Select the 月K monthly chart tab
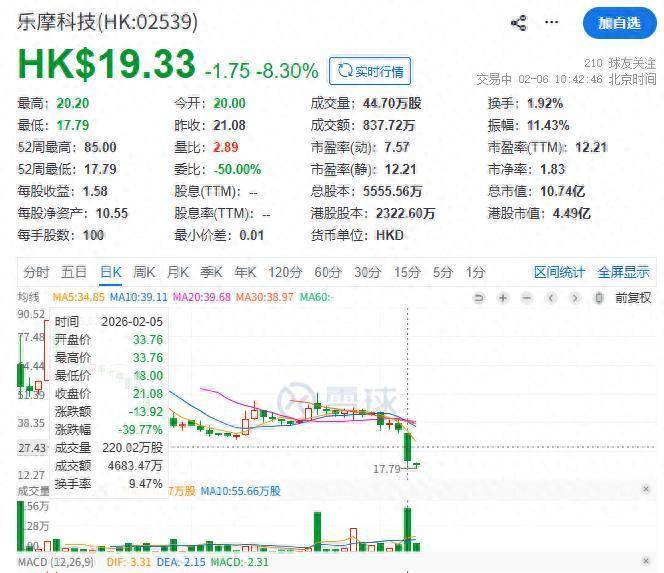 178,272
